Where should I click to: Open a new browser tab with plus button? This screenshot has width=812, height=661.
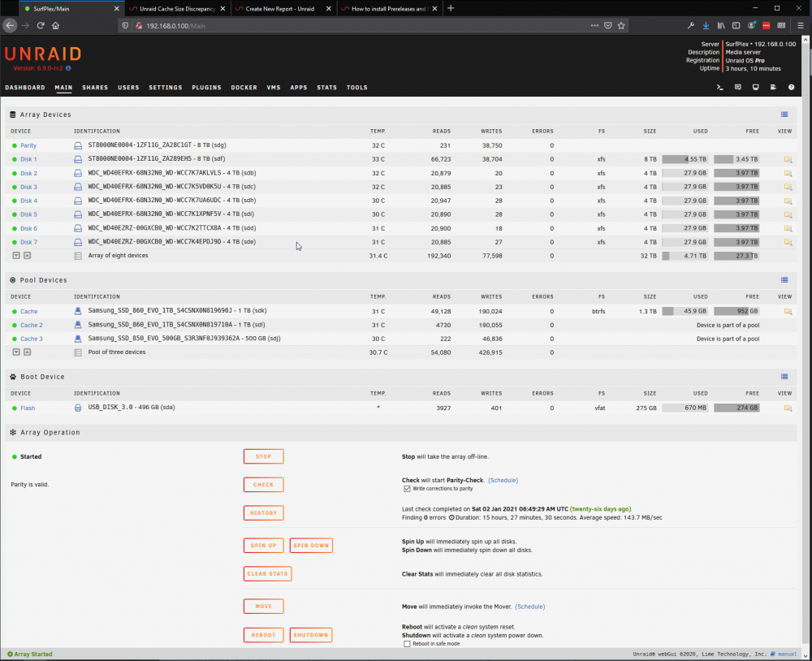tap(451, 8)
